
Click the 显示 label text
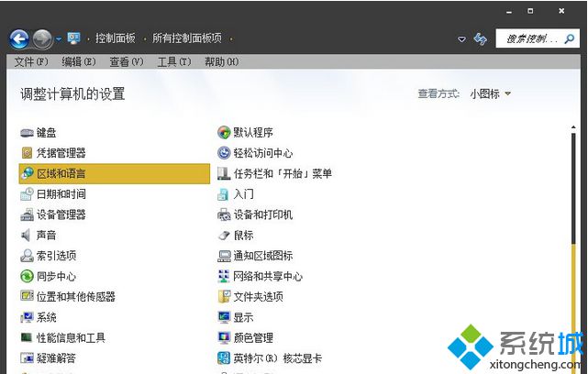coord(243,318)
